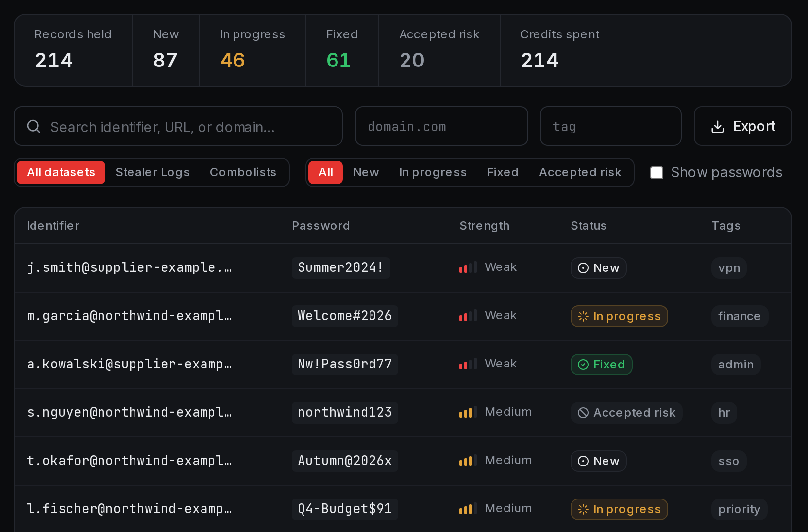Click the search magnifier icon
Viewport: 808px width, 532px height.
tap(34, 127)
